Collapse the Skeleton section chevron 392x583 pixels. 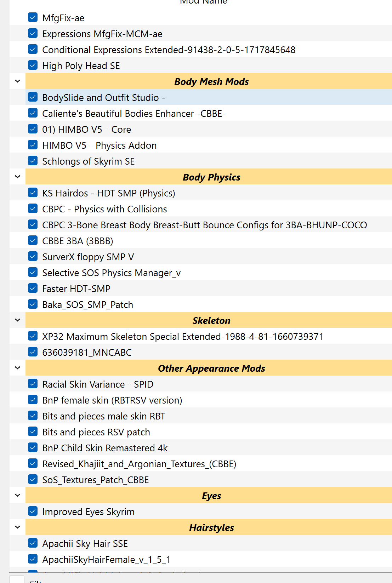click(x=17, y=320)
